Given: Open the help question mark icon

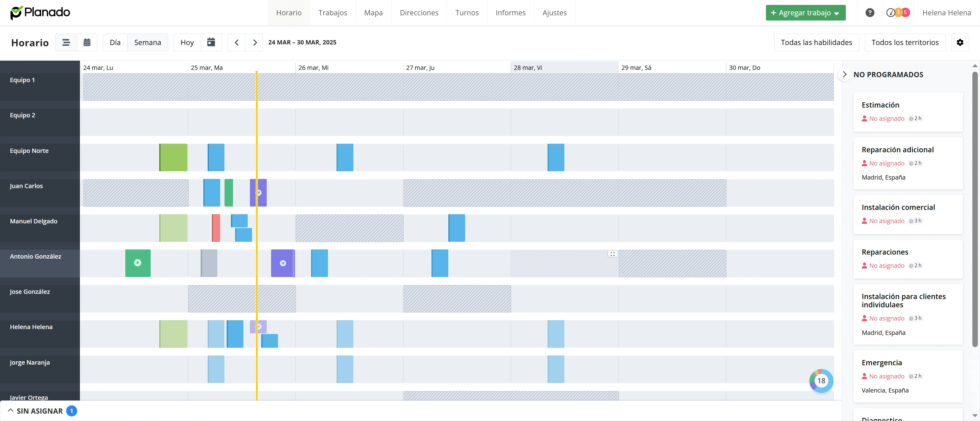Looking at the screenshot, I should pos(870,13).
